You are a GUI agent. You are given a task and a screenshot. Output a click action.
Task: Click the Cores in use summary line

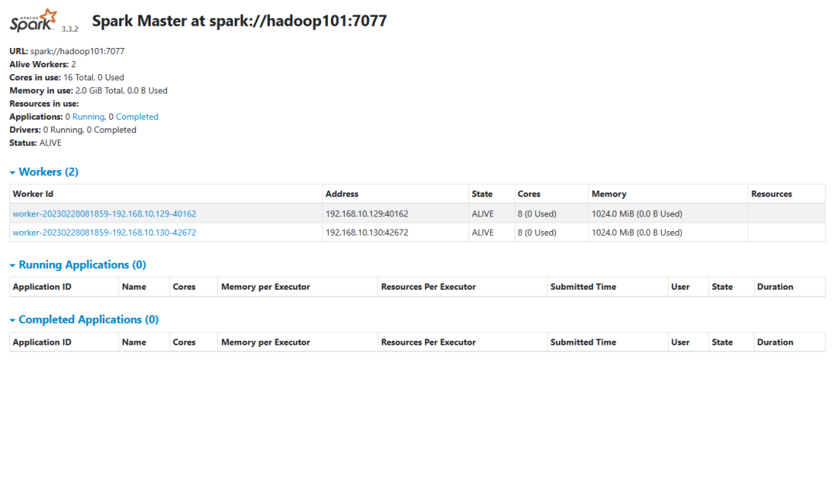pyautogui.click(x=66, y=77)
